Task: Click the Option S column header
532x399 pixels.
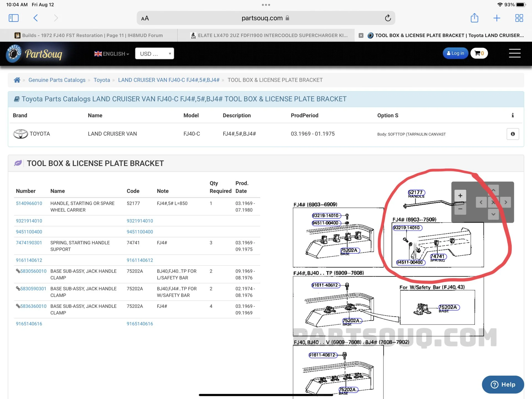Action: [388, 116]
